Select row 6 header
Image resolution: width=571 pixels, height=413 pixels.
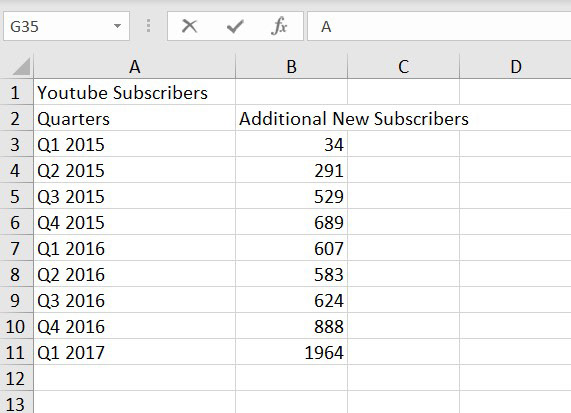(16, 222)
